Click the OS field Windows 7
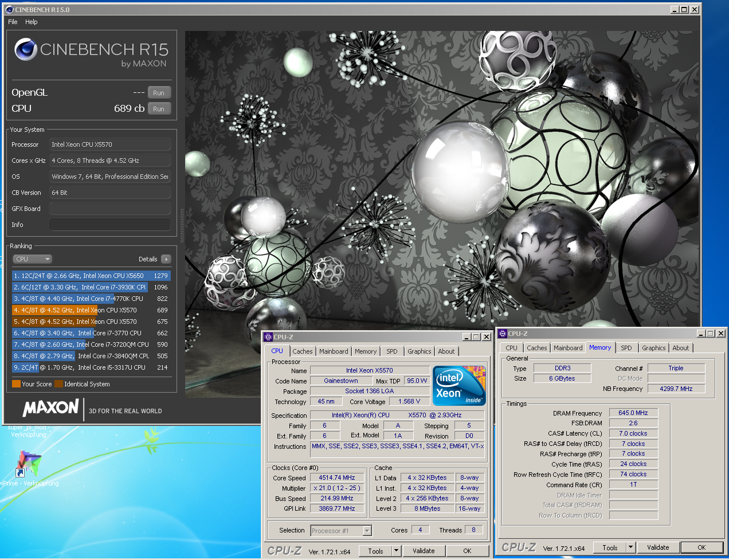This screenshot has width=729, height=560. (110, 177)
